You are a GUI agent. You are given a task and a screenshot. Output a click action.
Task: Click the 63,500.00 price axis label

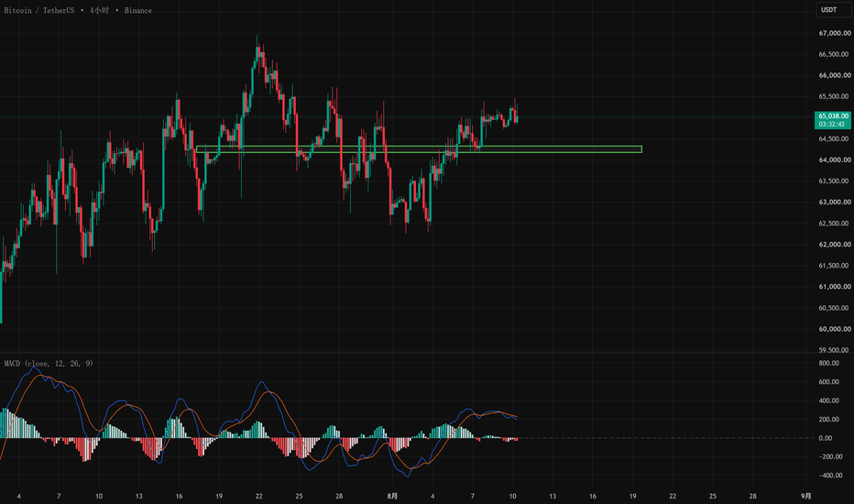click(834, 181)
